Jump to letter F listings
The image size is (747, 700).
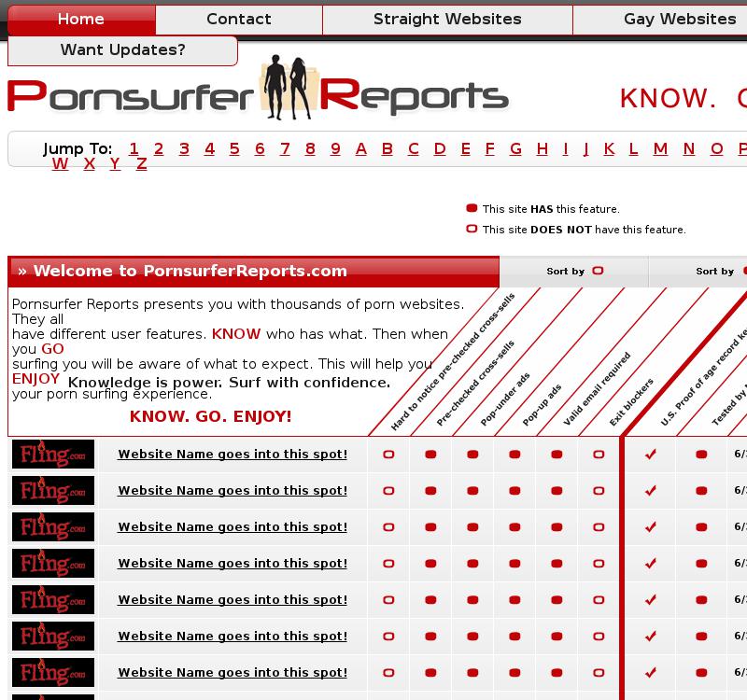(x=489, y=149)
